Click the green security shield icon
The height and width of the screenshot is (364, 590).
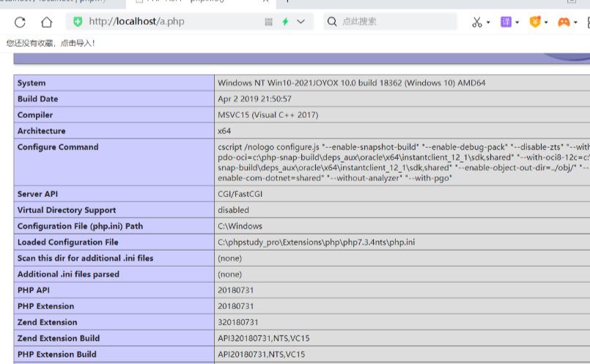[78, 22]
